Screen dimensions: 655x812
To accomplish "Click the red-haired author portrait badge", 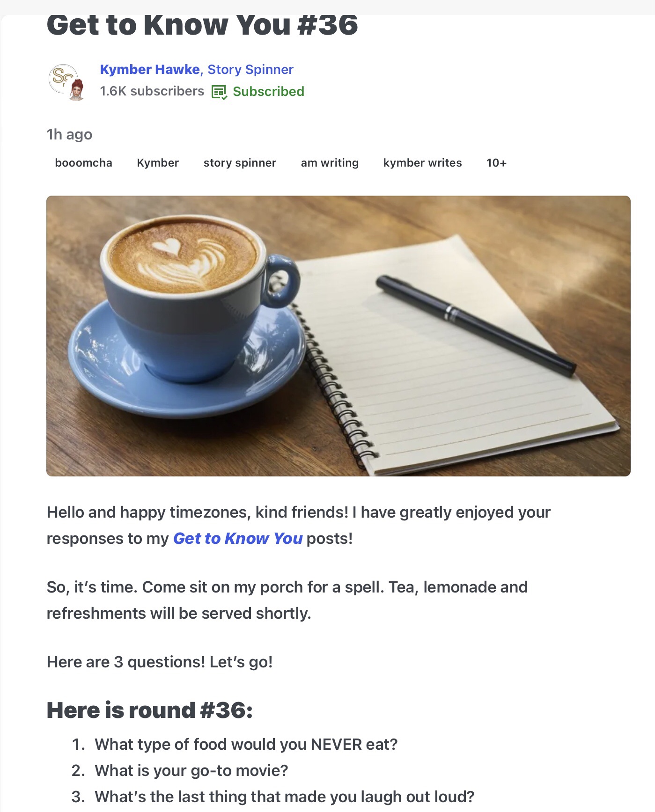I will tap(77, 90).
